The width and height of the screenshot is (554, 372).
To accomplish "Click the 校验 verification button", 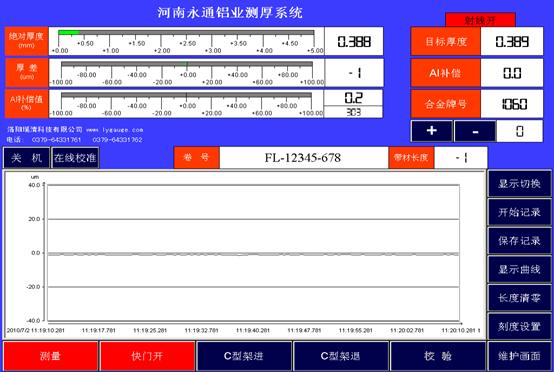I will pyautogui.click(x=438, y=356).
